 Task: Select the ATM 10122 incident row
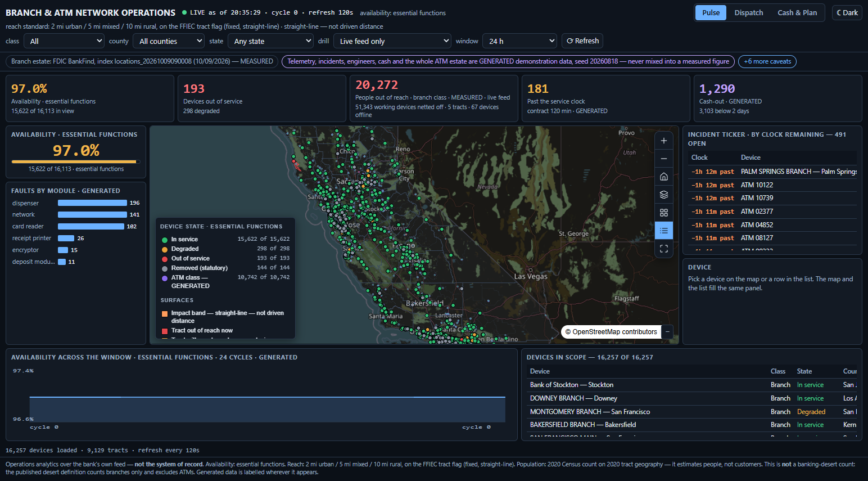pos(772,185)
